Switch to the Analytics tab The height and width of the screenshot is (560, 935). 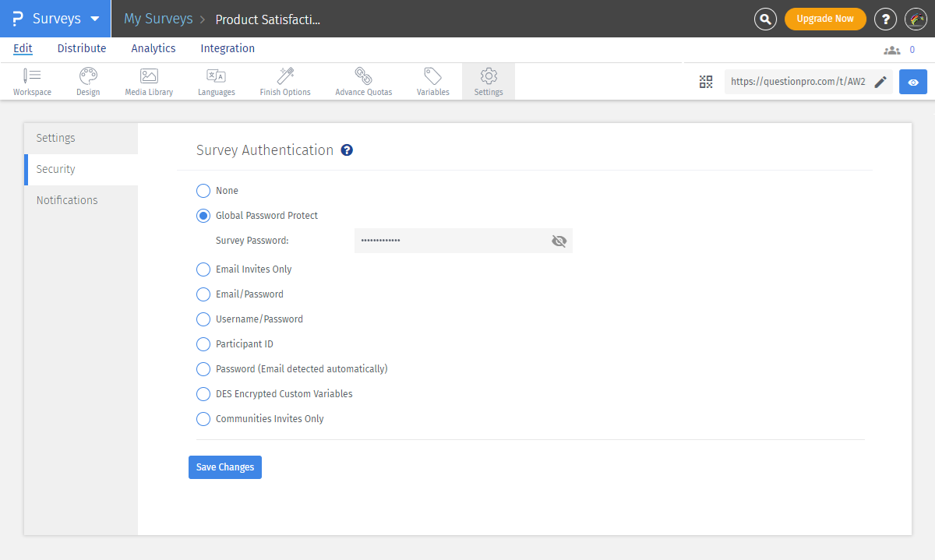click(x=153, y=48)
